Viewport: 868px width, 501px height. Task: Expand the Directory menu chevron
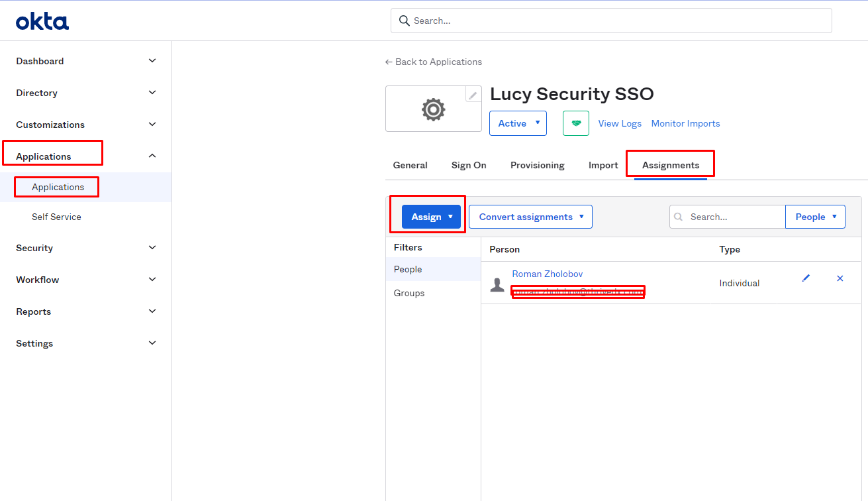(x=152, y=93)
